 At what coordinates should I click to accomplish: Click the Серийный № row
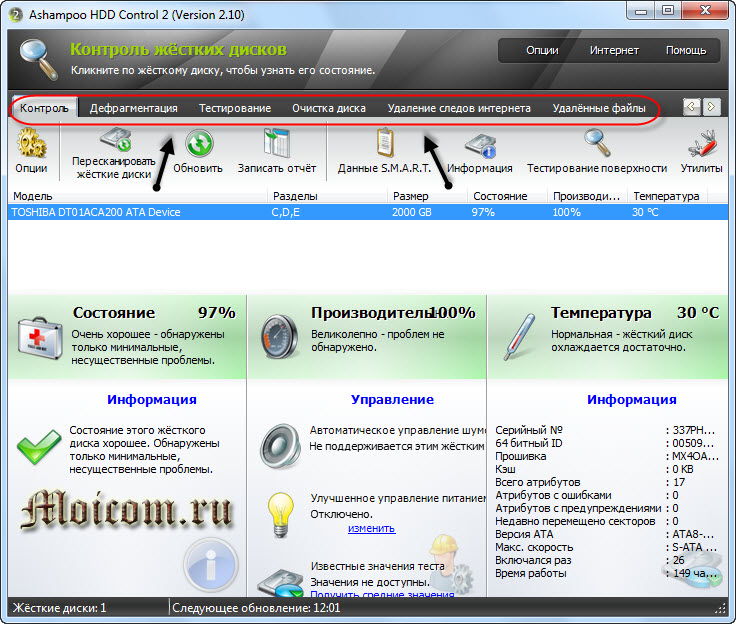(x=606, y=430)
